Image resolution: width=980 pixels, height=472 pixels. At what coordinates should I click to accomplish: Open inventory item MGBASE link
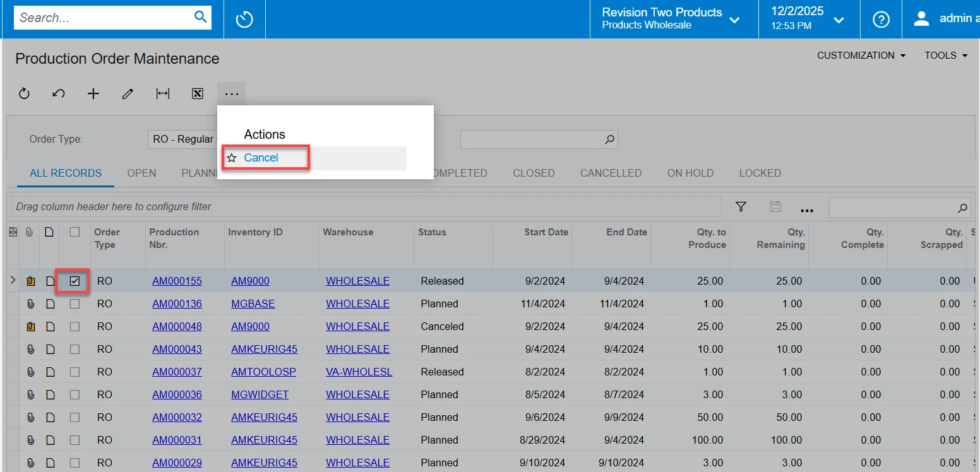(253, 304)
